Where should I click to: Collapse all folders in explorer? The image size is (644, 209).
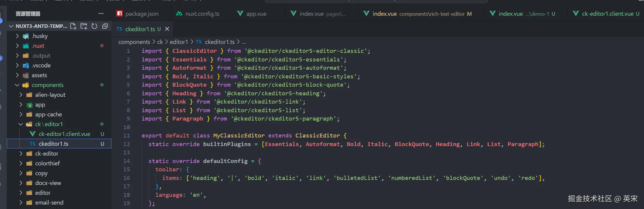[105, 26]
